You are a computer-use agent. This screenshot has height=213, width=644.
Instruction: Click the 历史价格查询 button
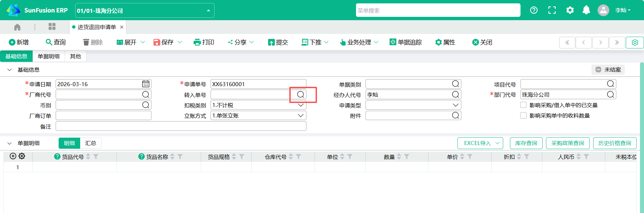click(614, 143)
